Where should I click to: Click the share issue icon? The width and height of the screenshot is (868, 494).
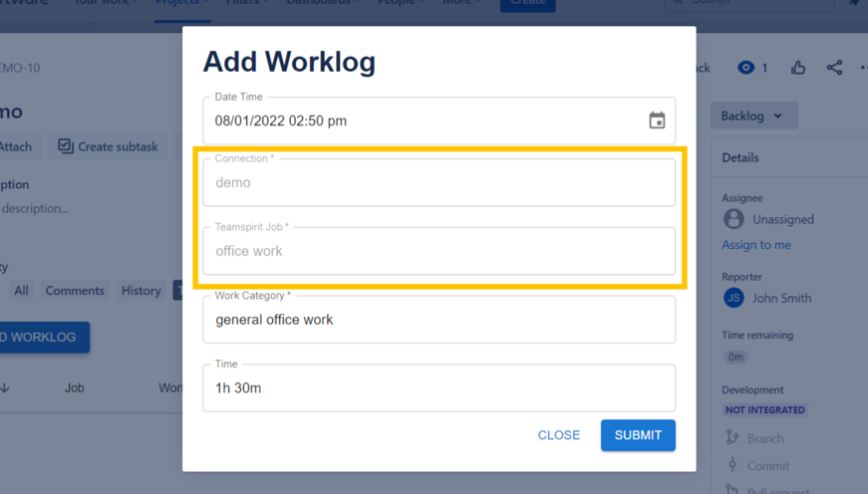(834, 68)
